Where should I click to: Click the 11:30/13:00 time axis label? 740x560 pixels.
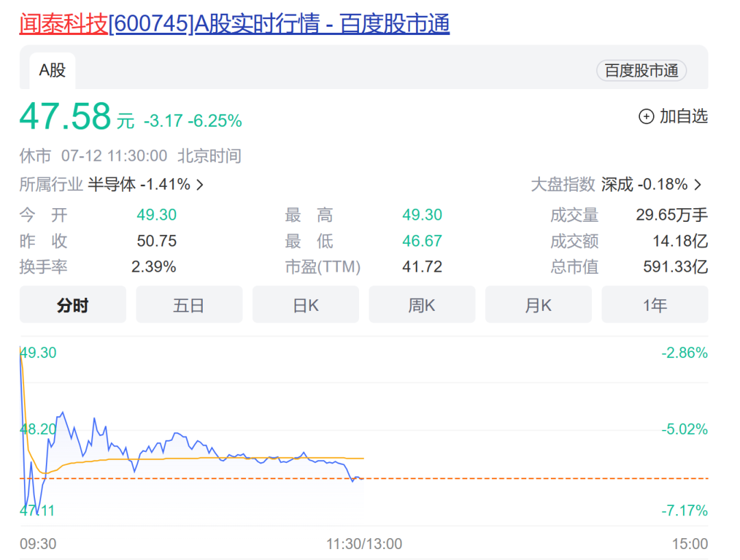[365, 544]
